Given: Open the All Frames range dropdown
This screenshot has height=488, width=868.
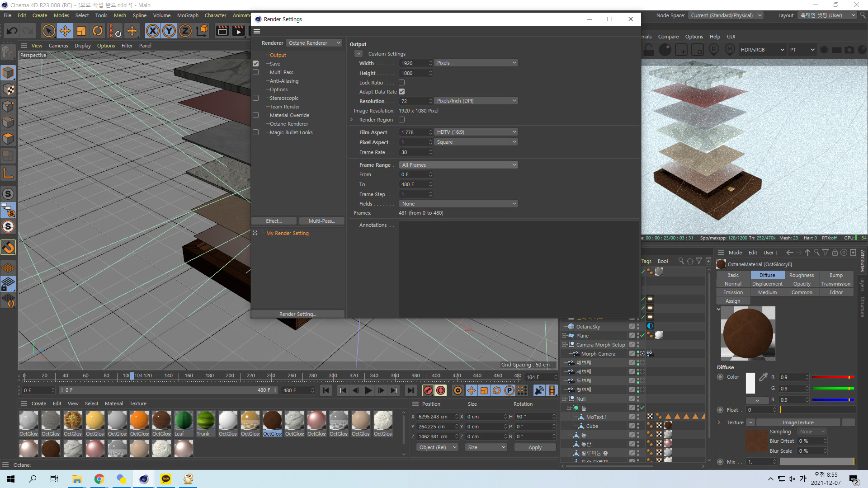Looking at the screenshot, I should (x=458, y=165).
